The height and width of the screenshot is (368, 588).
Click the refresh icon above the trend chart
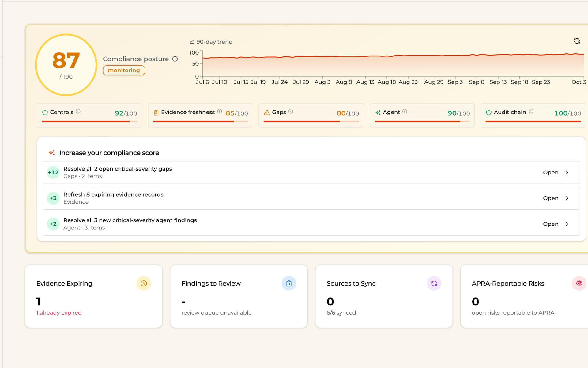(x=577, y=41)
